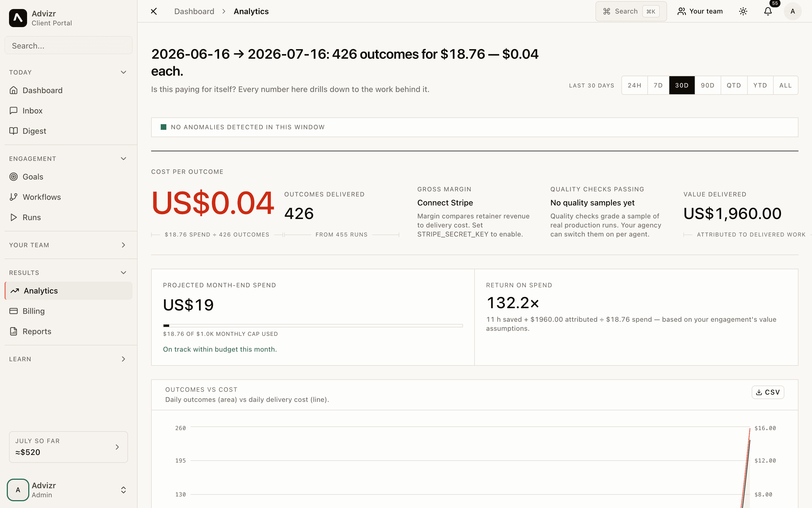Open Reports document icon
This screenshot has height=508, width=812.
[x=14, y=331]
